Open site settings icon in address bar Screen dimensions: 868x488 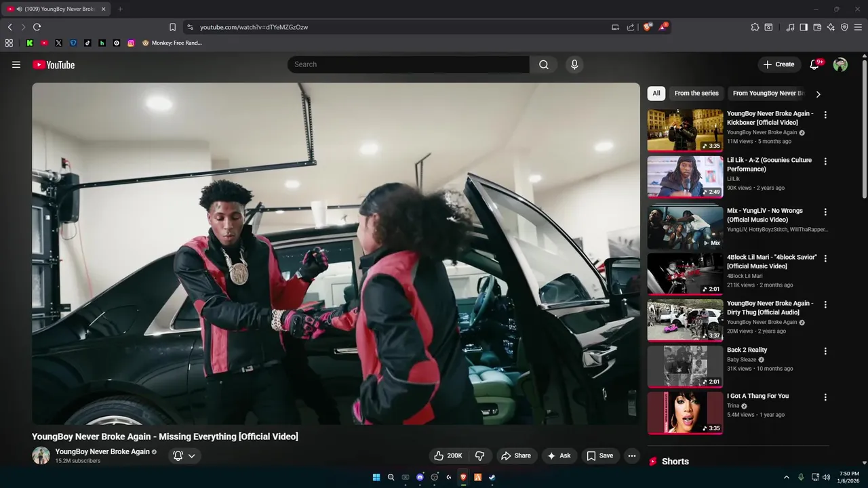point(190,27)
